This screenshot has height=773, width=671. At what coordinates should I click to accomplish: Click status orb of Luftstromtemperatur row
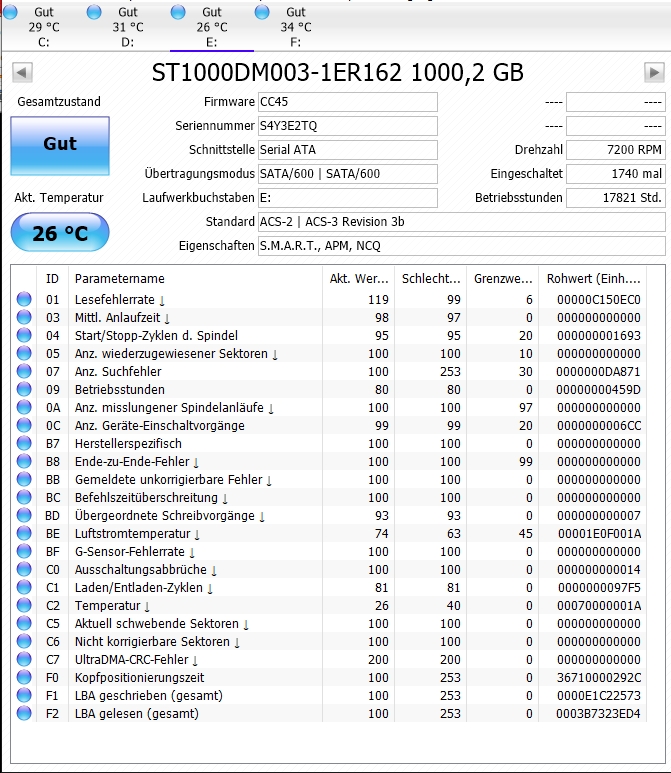point(24,533)
